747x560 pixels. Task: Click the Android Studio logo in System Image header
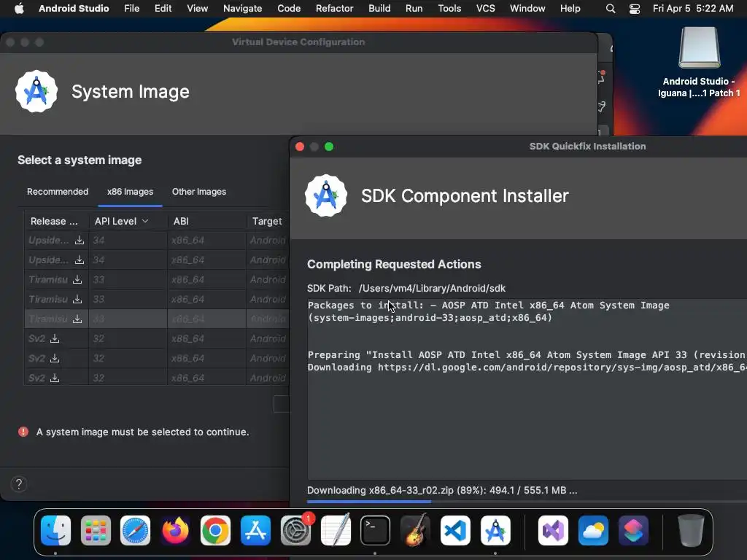[36, 91]
